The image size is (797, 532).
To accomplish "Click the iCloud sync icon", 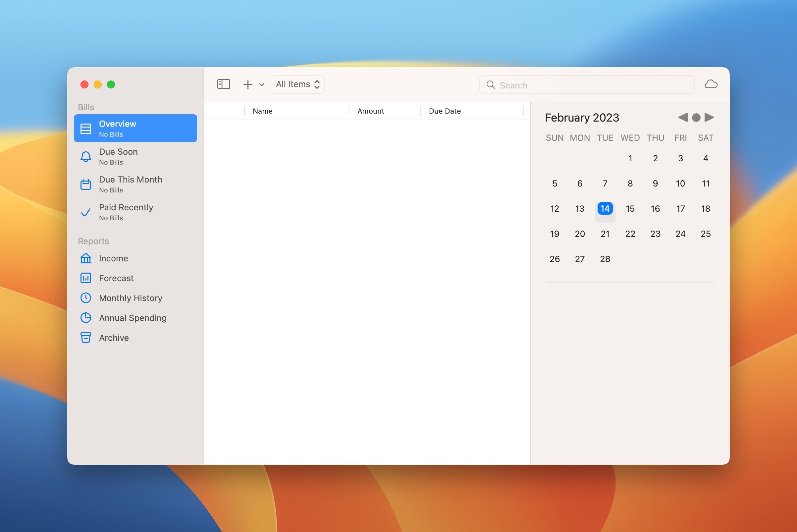I will [x=711, y=84].
